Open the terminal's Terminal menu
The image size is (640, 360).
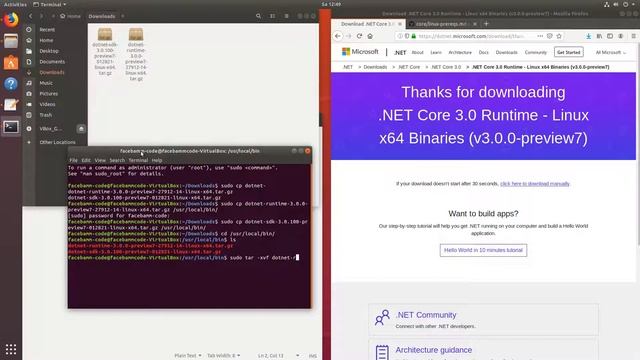point(138,160)
